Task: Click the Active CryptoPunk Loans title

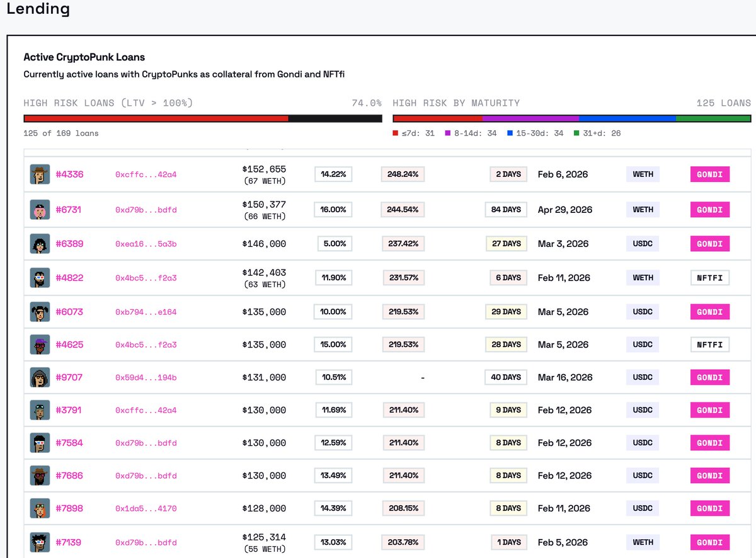Action: coord(84,57)
